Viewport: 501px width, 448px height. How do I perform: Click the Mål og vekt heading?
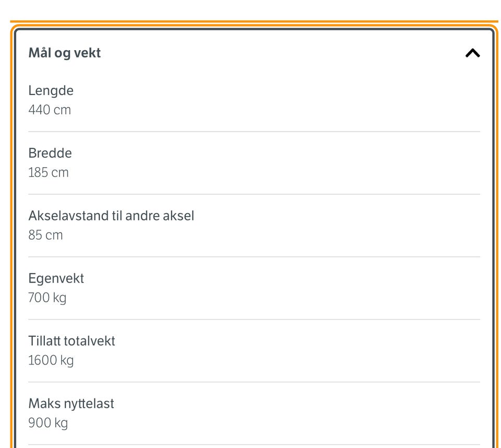(x=65, y=53)
